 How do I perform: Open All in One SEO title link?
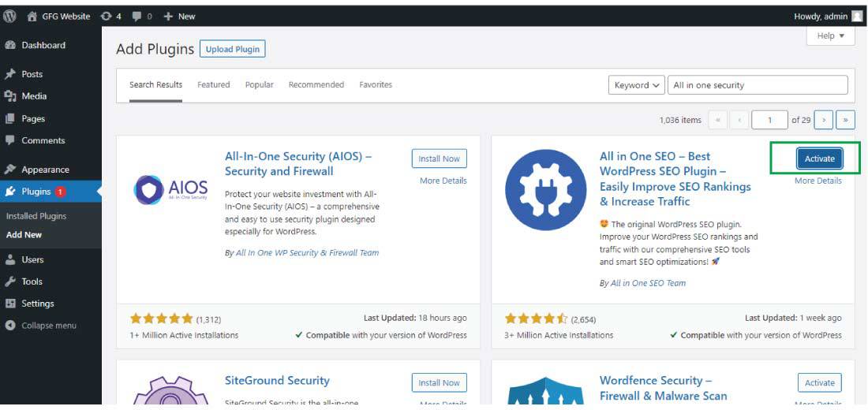coord(675,179)
